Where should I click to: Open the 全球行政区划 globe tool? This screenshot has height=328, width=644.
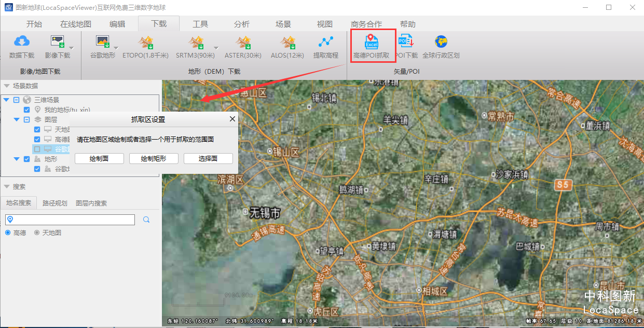pyautogui.click(x=441, y=47)
